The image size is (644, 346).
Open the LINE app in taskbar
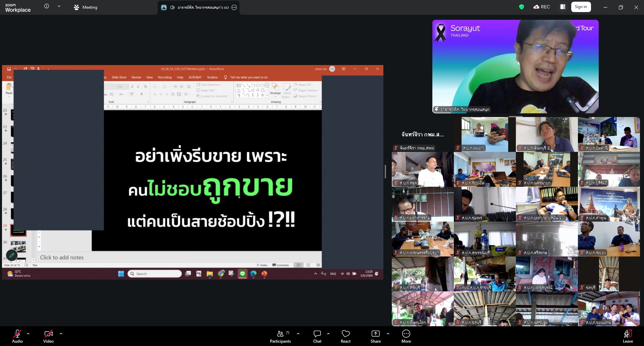click(x=242, y=274)
